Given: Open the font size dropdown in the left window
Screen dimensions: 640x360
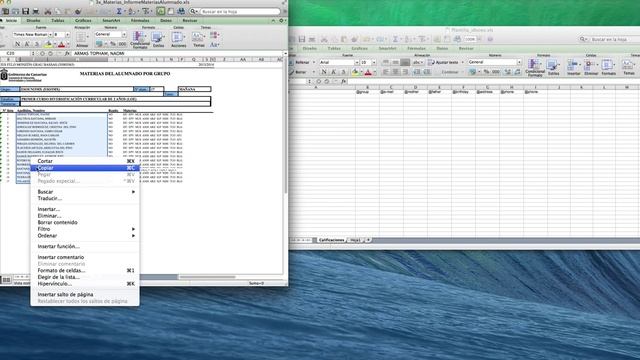Looking at the screenshot, I should coord(68,35).
